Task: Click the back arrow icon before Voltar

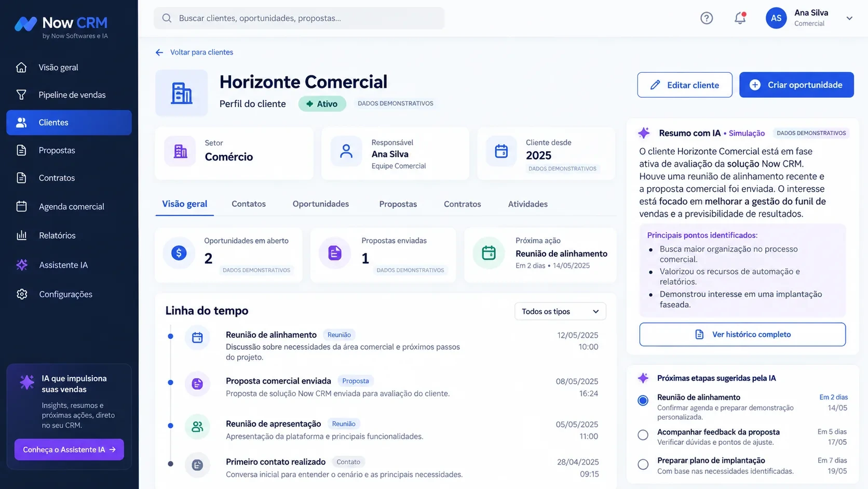Action: click(x=159, y=52)
